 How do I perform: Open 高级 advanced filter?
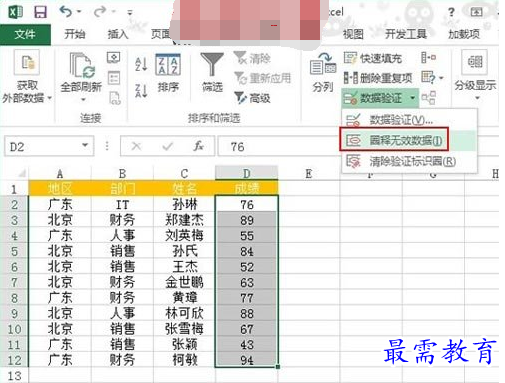[253, 98]
